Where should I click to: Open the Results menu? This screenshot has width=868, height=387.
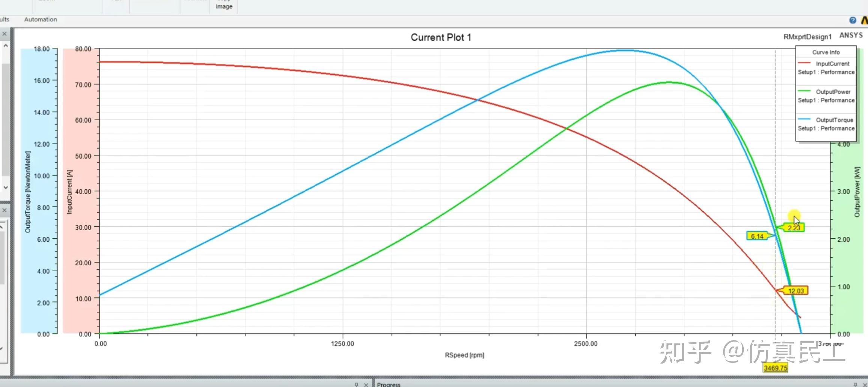pos(4,19)
